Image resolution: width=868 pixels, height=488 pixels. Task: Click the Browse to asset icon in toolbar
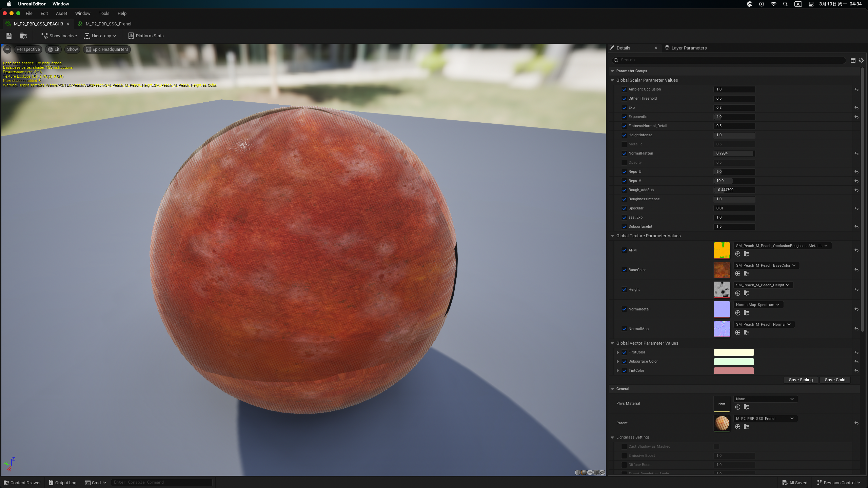23,36
